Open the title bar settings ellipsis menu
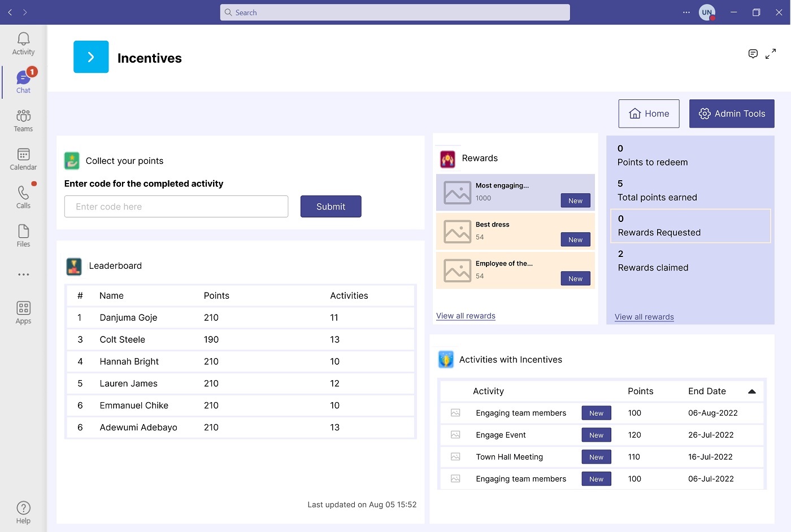This screenshot has height=532, width=791. click(x=686, y=12)
